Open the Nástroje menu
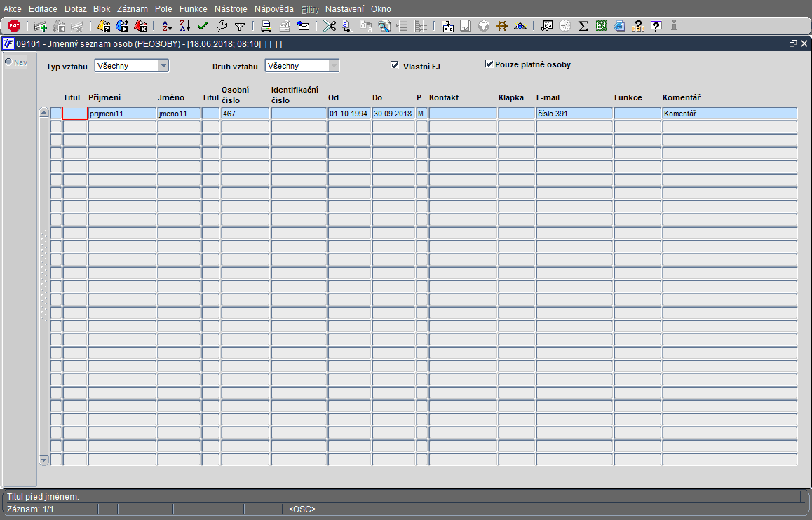 231,9
